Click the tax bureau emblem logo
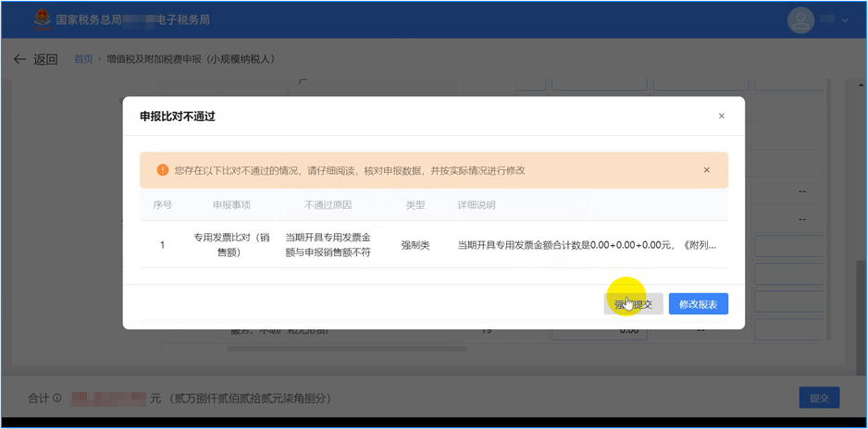Screen dimensions: 868x429 pyautogui.click(x=42, y=19)
